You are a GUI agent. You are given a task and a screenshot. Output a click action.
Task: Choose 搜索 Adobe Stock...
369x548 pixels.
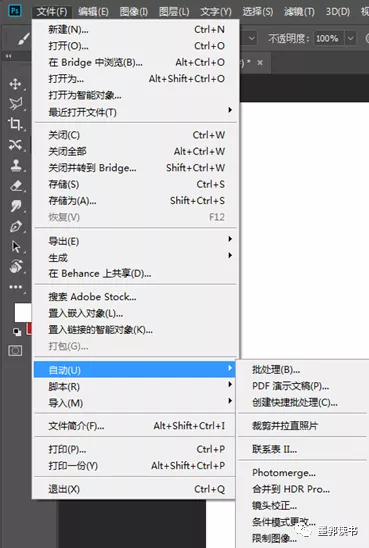click(x=136, y=297)
